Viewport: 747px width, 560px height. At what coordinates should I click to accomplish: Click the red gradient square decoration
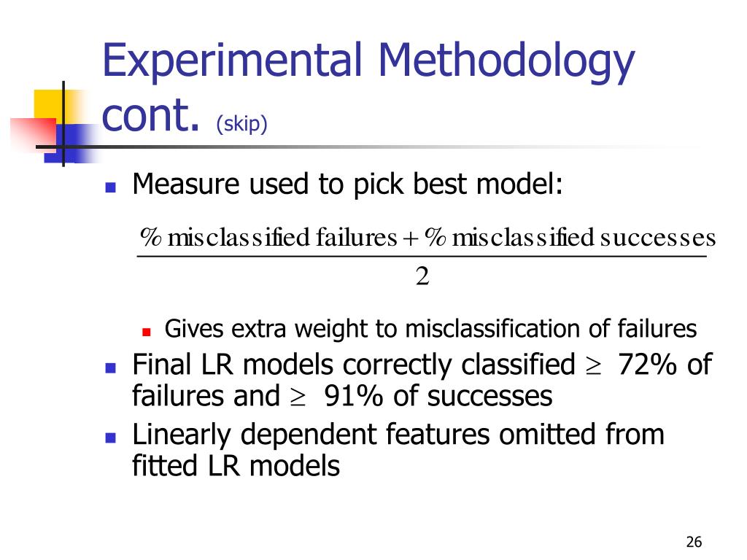click(34, 135)
